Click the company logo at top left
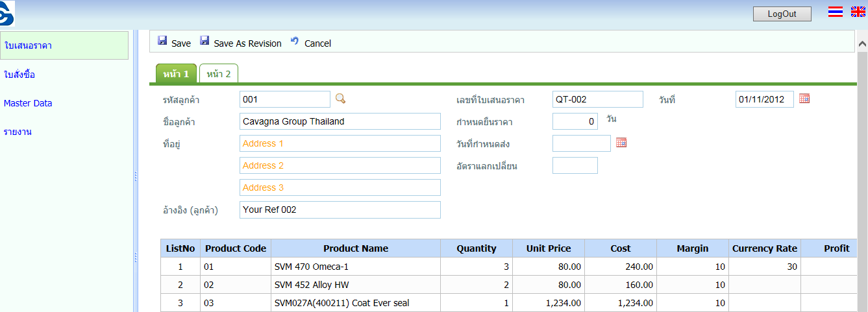The image size is (868, 312). (x=8, y=13)
